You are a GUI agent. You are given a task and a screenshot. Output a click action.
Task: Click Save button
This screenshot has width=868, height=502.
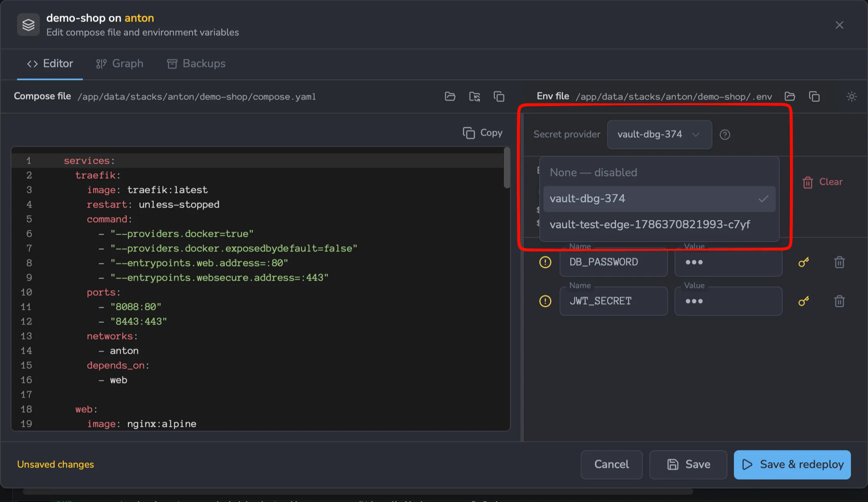click(688, 464)
